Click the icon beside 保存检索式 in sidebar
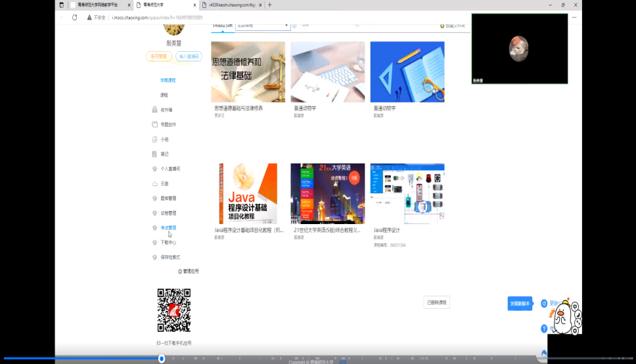This screenshot has height=364, width=636. pyautogui.click(x=154, y=257)
